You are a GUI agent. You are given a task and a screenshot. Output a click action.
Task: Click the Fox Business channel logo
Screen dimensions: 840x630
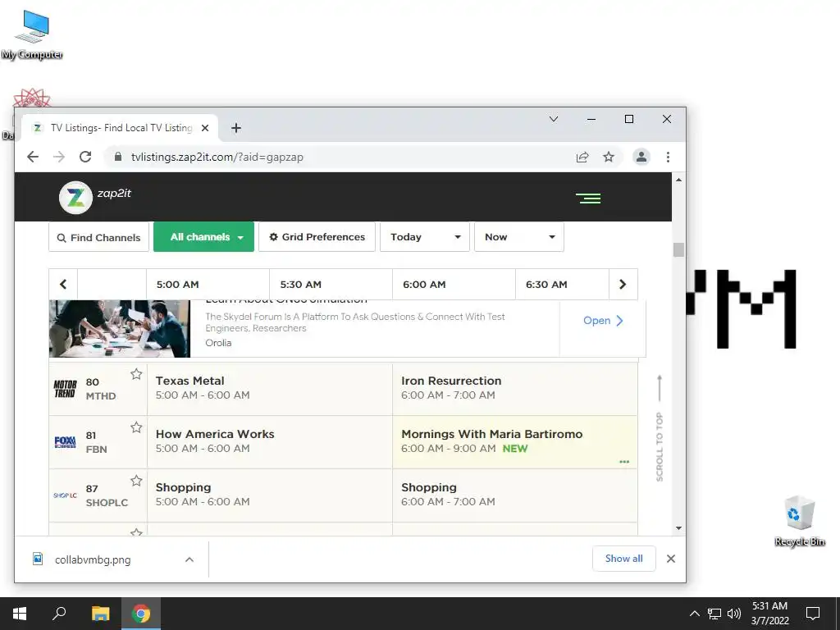[66, 442]
